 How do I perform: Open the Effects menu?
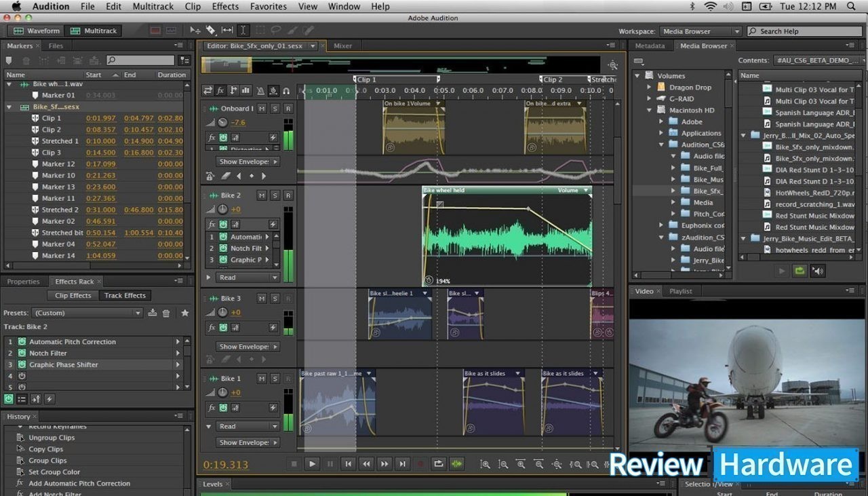[x=225, y=6]
